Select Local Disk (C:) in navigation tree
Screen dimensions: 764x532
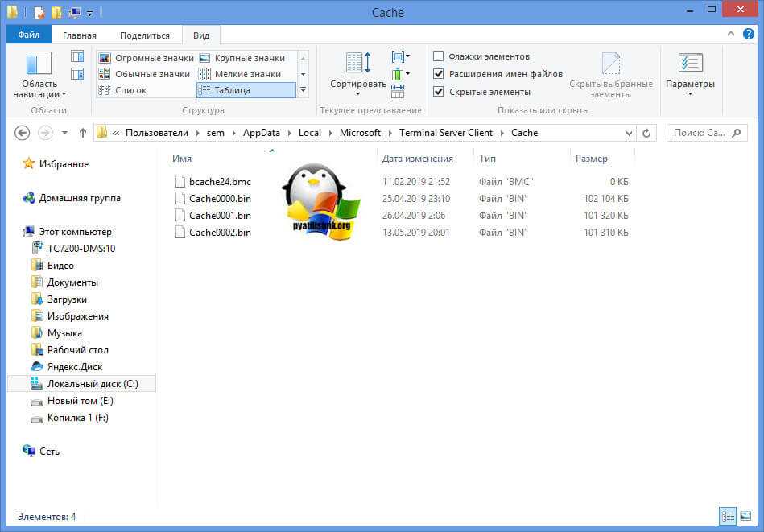tap(92, 384)
